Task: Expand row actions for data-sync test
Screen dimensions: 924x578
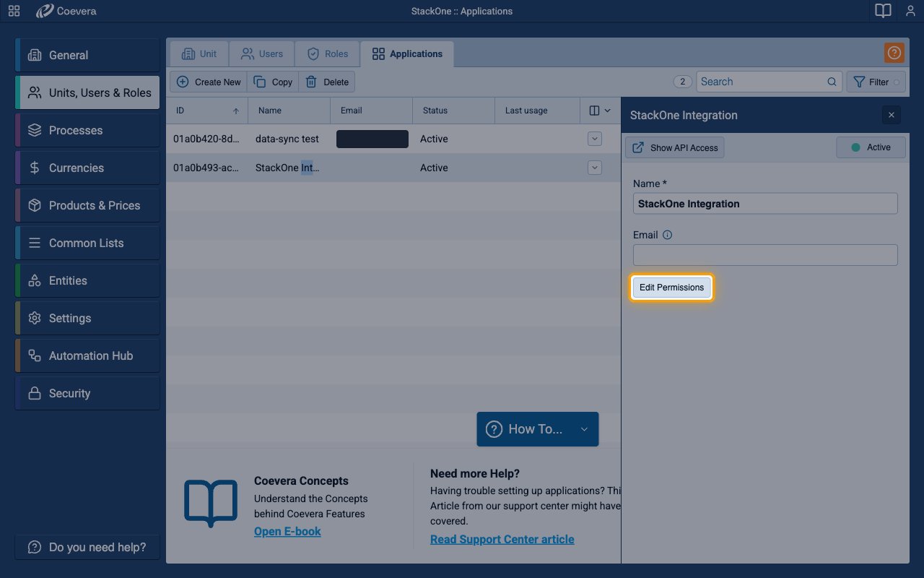Action: 595,139
